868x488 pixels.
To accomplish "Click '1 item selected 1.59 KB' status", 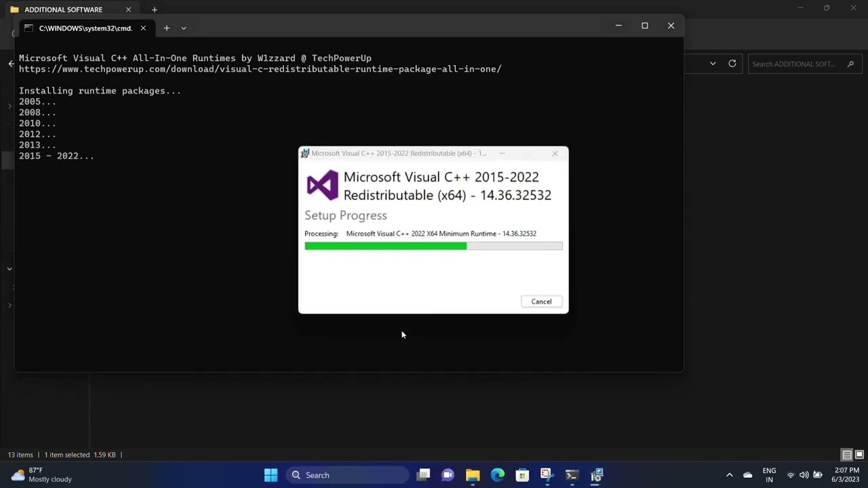I will 80,455.
